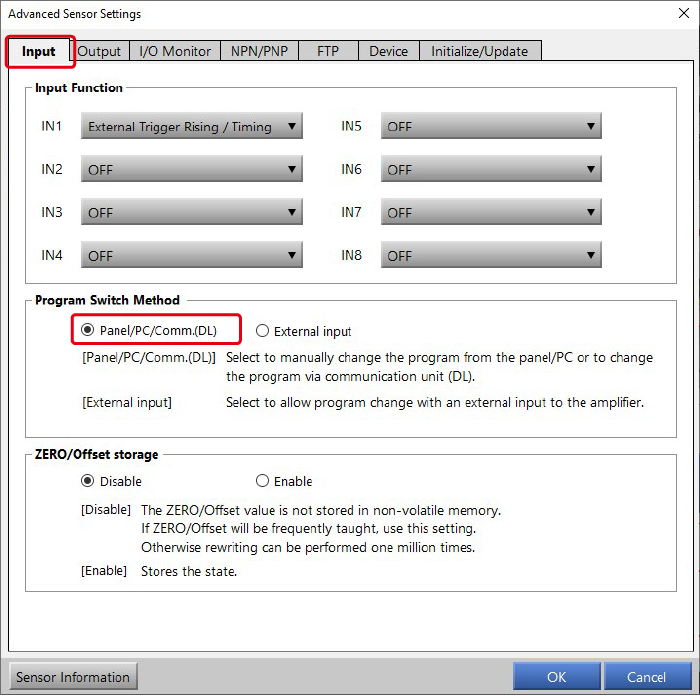The height and width of the screenshot is (696, 700).
Task: Go to the FTP tab
Action: tap(328, 51)
